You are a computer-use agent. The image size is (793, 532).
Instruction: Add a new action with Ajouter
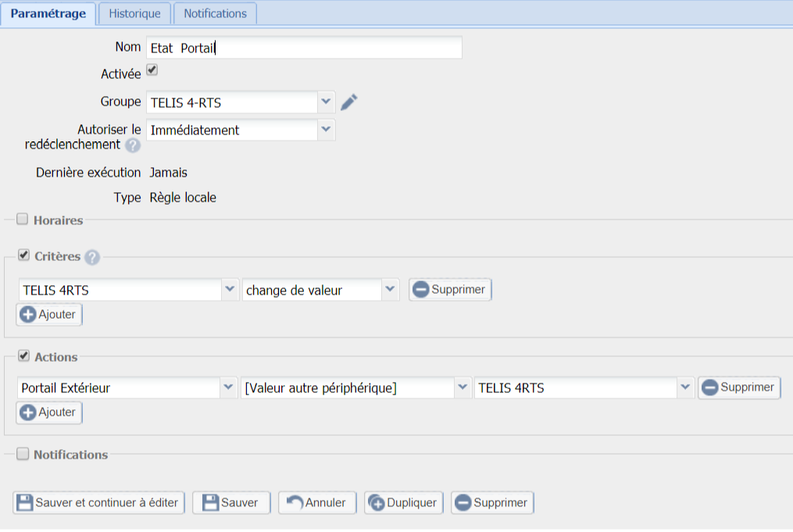point(49,412)
